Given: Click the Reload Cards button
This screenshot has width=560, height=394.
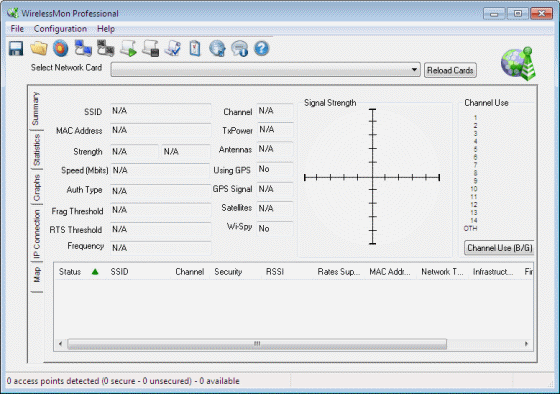Looking at the screenshot, I should point(450,70).
